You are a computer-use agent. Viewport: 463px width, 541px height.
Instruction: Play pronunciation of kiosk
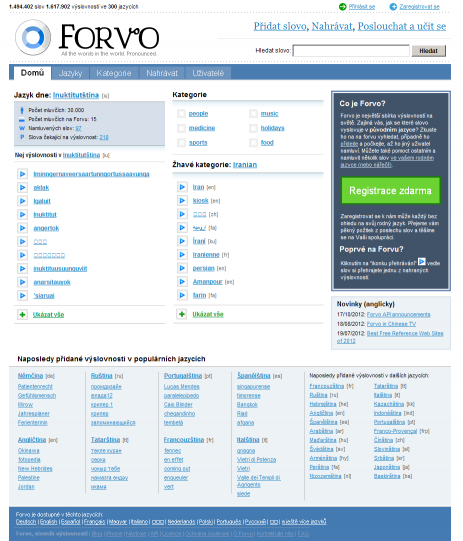[182, 200]
